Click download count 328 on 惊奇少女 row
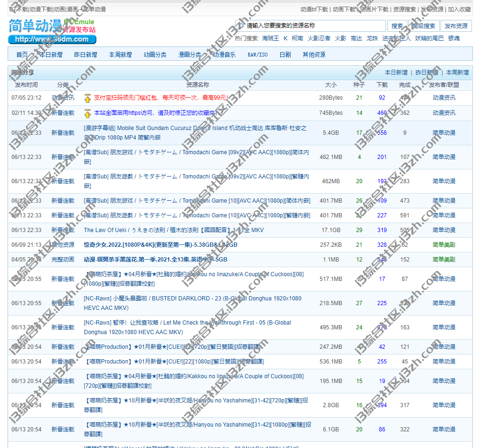The height and width of the screenshot is (448, 481). (x=382, y=245)
